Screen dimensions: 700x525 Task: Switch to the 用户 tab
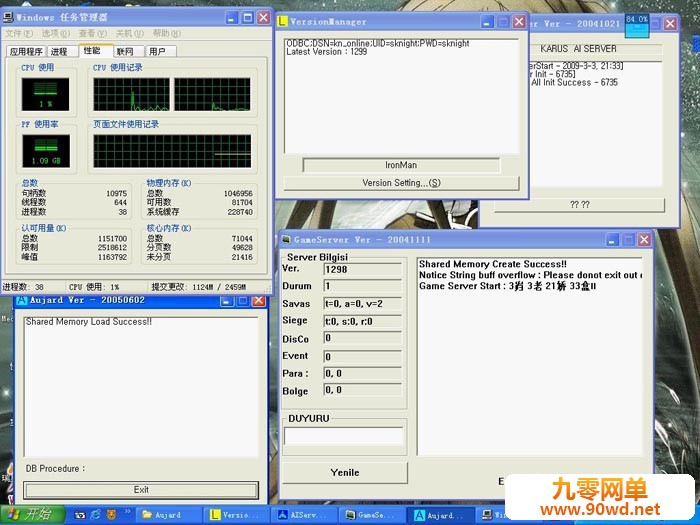click(x=161, y=51)
